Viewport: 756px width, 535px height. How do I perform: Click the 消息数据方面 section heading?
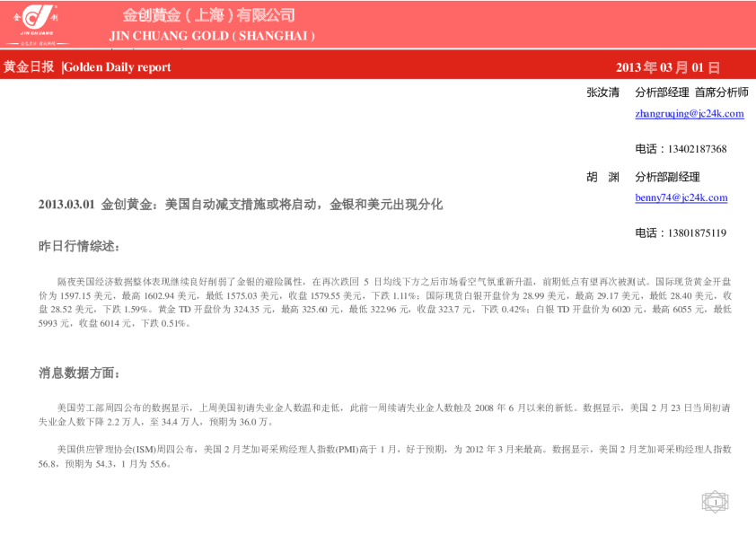(78, 373)
